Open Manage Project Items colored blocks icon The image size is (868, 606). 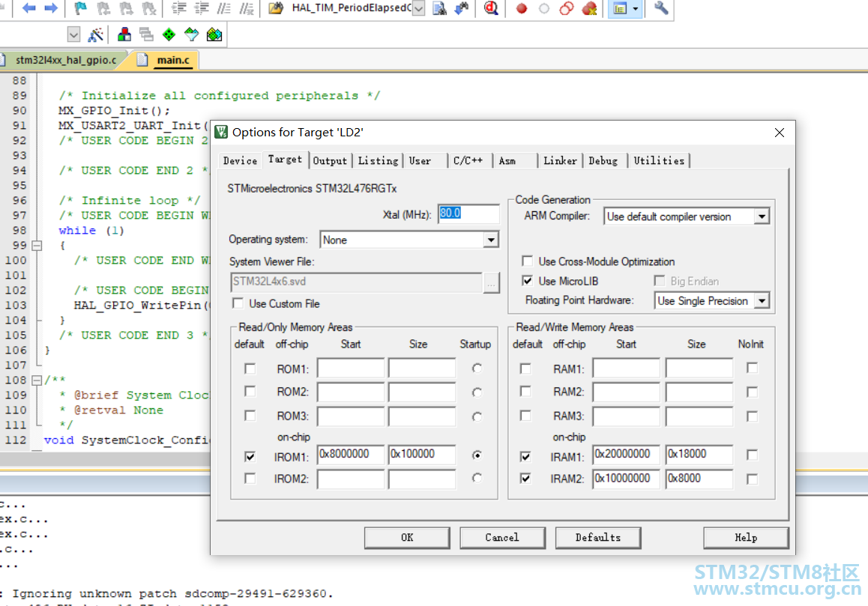click(124, 35)
